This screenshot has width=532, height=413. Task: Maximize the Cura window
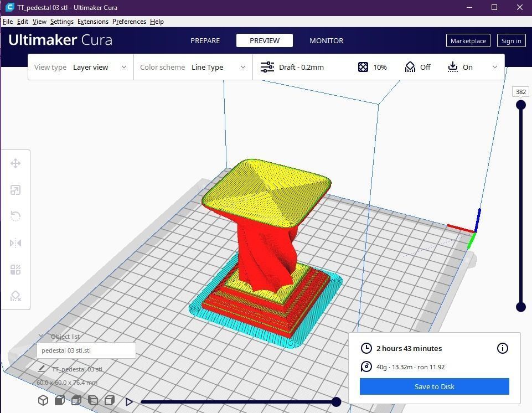(x=494, y=7)
